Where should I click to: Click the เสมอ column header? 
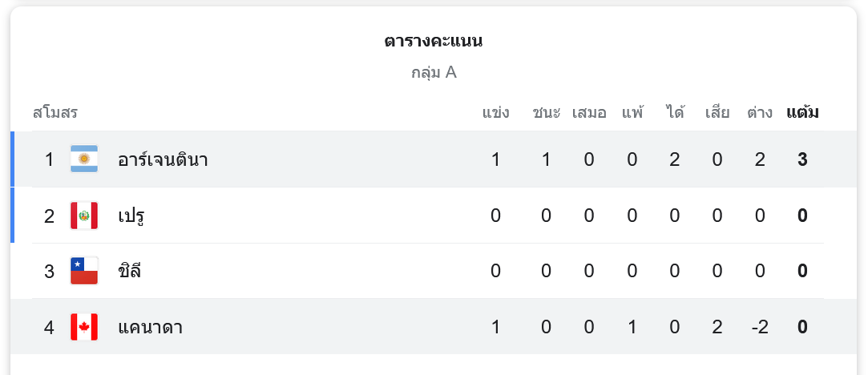coord(589,112)
